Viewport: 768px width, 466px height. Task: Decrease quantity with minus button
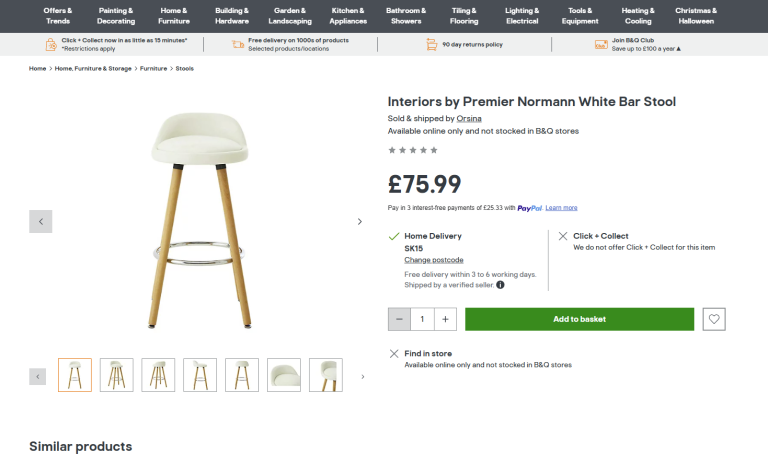(399, 319)
